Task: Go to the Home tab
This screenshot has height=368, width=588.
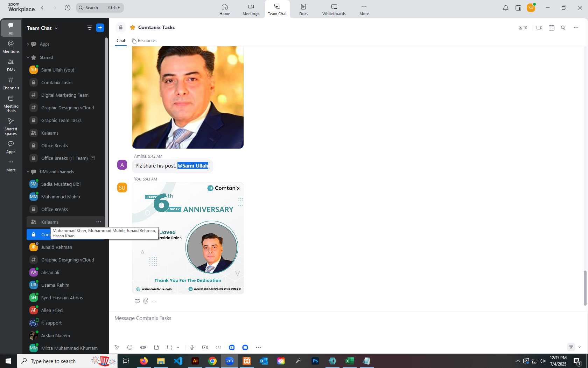Action: click(225, 9)
